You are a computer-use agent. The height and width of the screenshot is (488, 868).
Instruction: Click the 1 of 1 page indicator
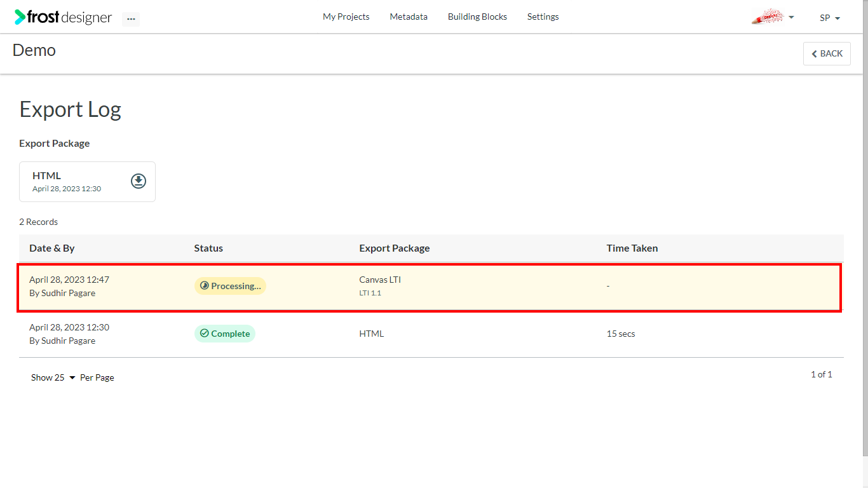tap(821, 374)
